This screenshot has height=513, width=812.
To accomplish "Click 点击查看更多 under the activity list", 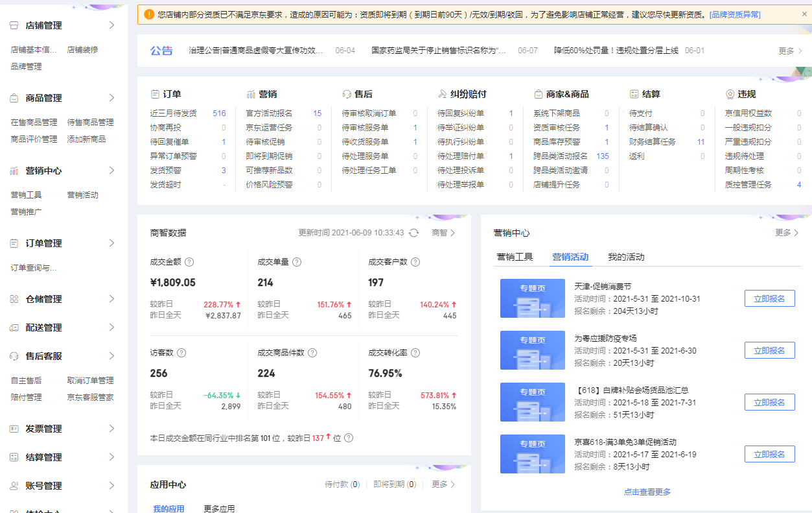I will [647, 492].
